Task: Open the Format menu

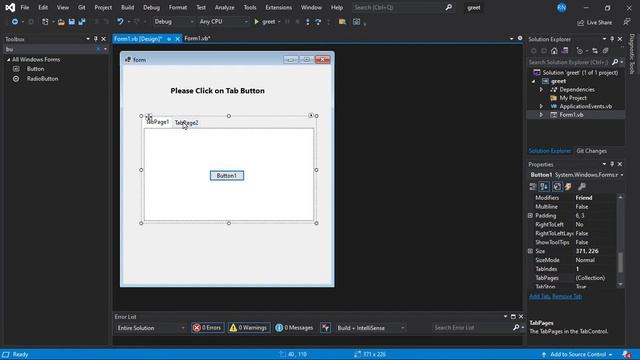Action: pos(178,7)
